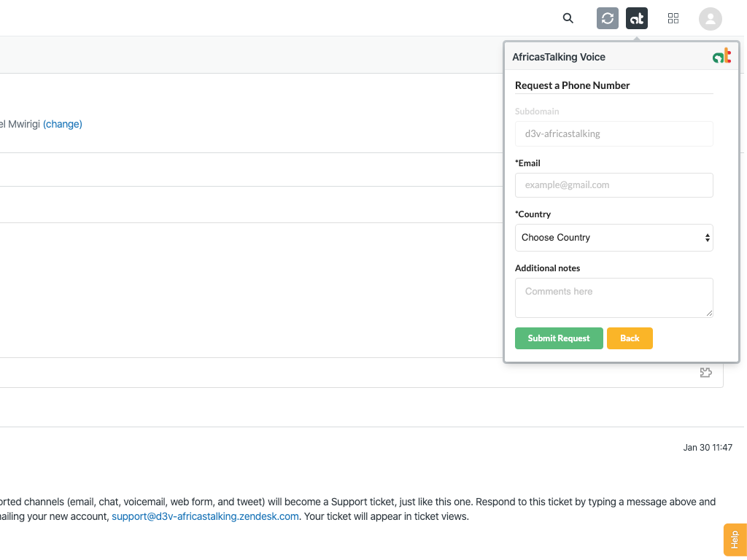The height and width of the screenshot is (560, 747).
Task: Click the AfricasTalking logo in panel header
Action: [721, 56]
